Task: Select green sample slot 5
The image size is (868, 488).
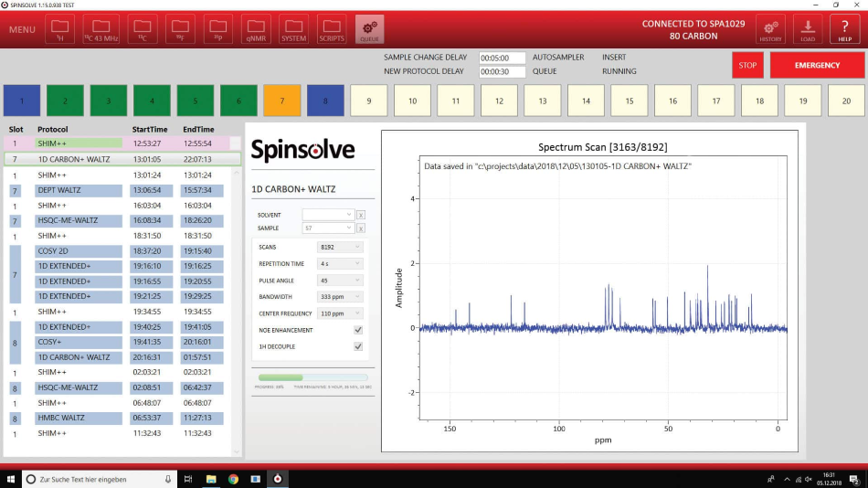Action: coord(195,101)
